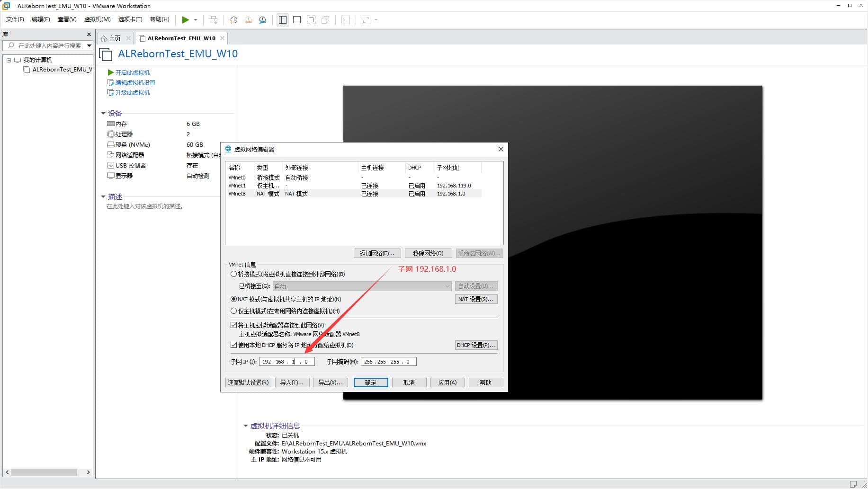Open the power options dropdown arrow
The height and width of the screenshot is (489, 868).
[x=196, y=20]
